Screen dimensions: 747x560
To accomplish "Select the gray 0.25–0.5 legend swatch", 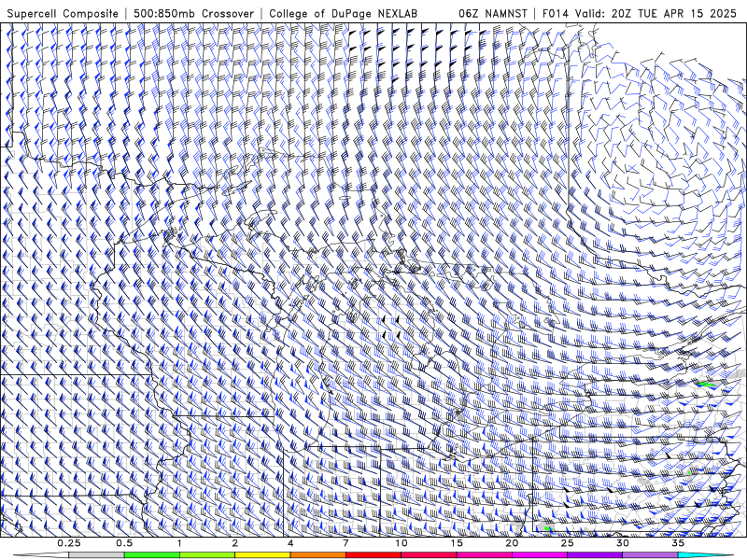I will coord(97,555).
